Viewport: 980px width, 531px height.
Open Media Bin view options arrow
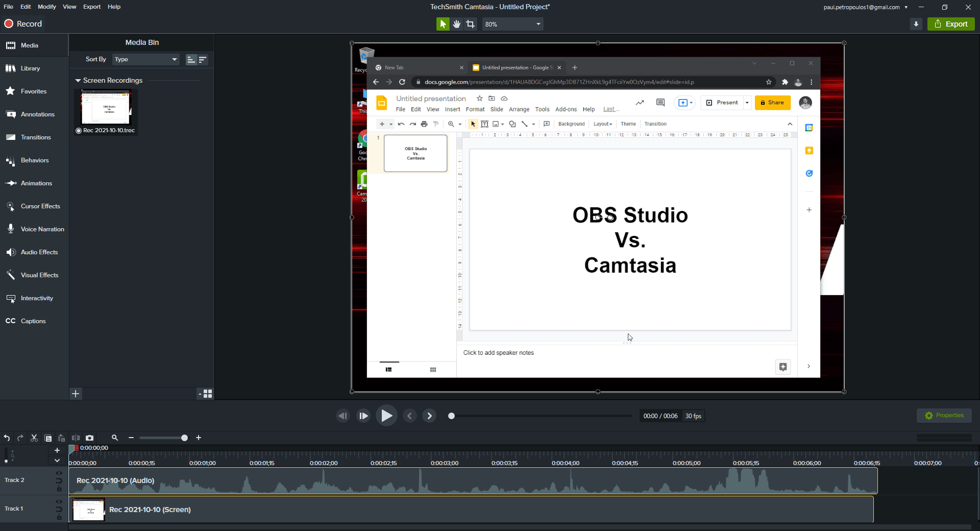click(x=200, y=394)
